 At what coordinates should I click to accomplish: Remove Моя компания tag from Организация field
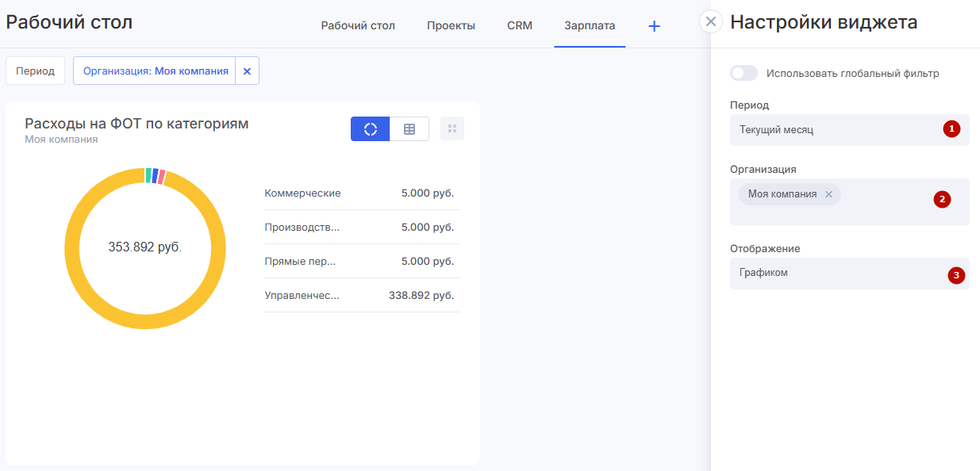point(828,194)
